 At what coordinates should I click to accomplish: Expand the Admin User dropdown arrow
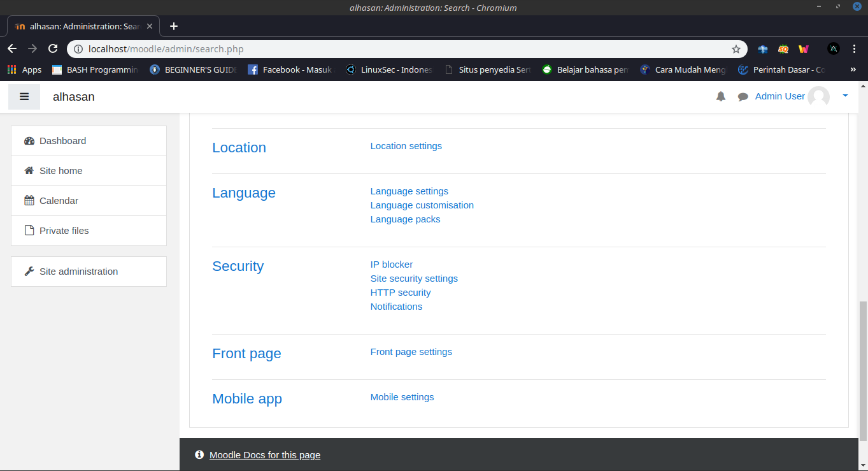click(x=845, y=96)
